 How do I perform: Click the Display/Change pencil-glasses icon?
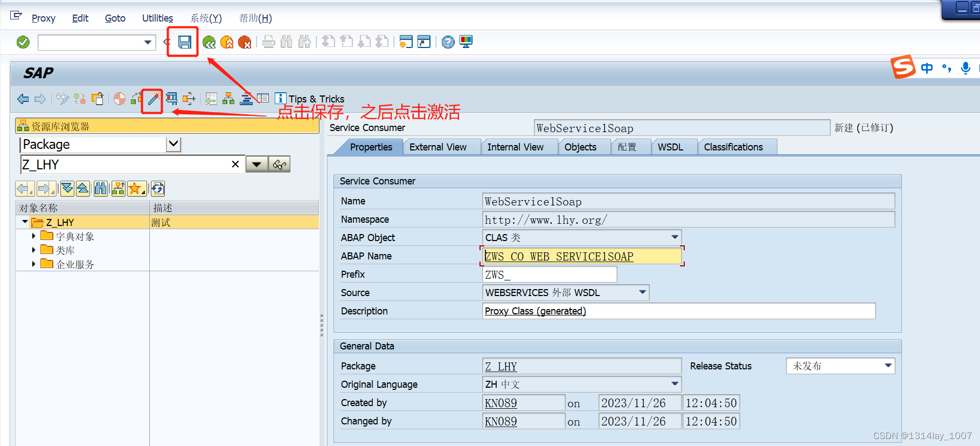(62, 99)
